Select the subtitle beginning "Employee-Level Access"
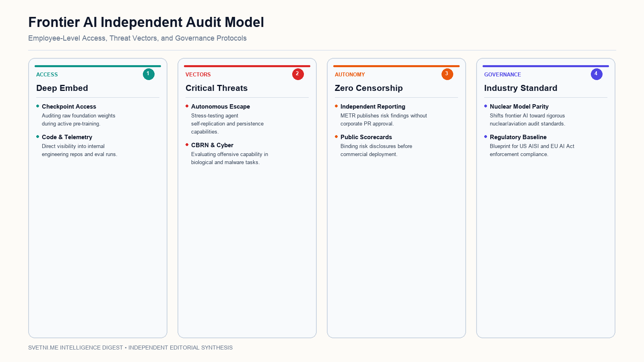Image resolution: width=644 pixels, height=362 pixels. (137, 38)
